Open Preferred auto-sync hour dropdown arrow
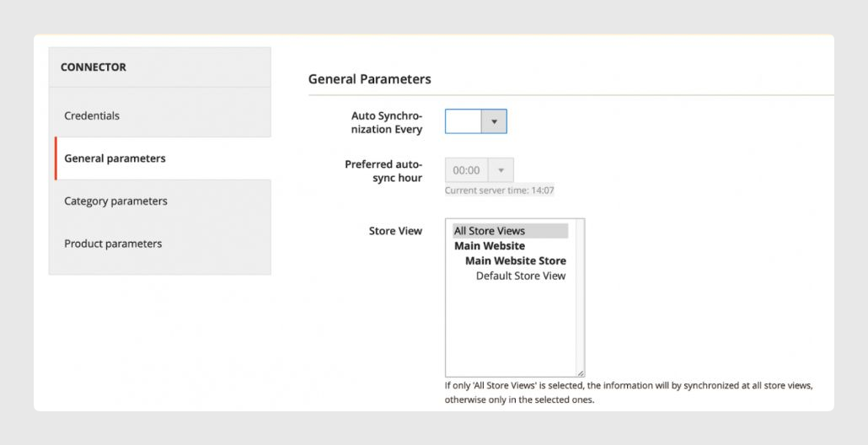868x445 pixels. 501,170
